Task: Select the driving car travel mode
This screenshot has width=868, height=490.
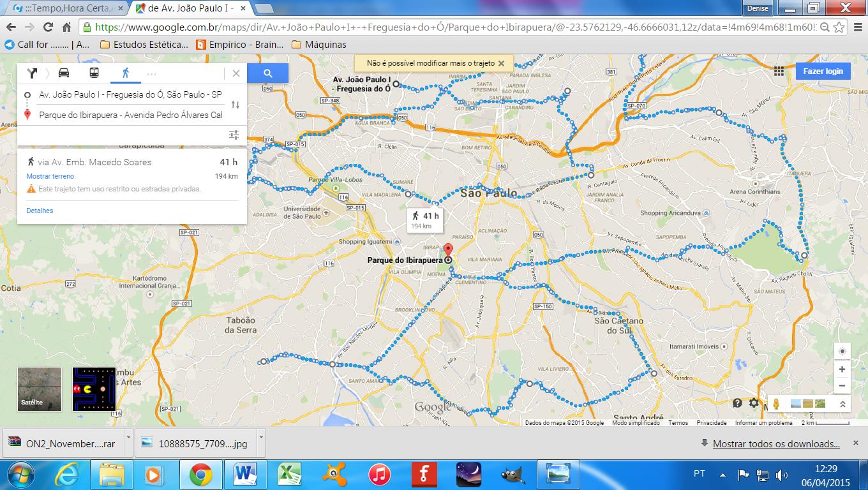Action: pos(64,73)
